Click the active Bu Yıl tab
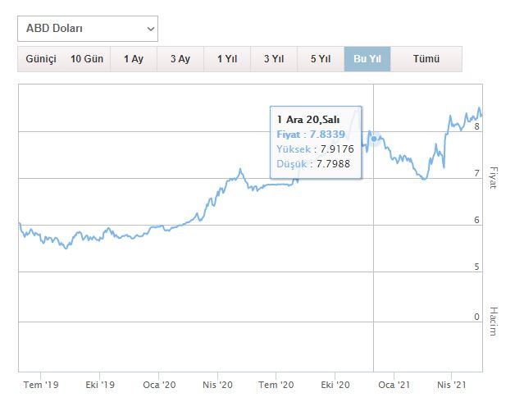The height and width of the screenshot is (420, 524). [367, 59]
